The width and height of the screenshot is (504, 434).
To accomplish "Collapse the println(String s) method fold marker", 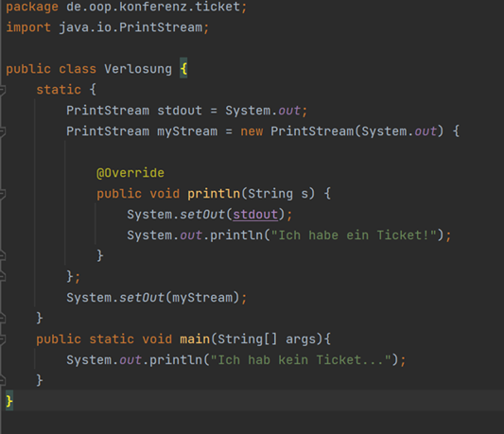I will pyautogui.click(x=2, y=194).
